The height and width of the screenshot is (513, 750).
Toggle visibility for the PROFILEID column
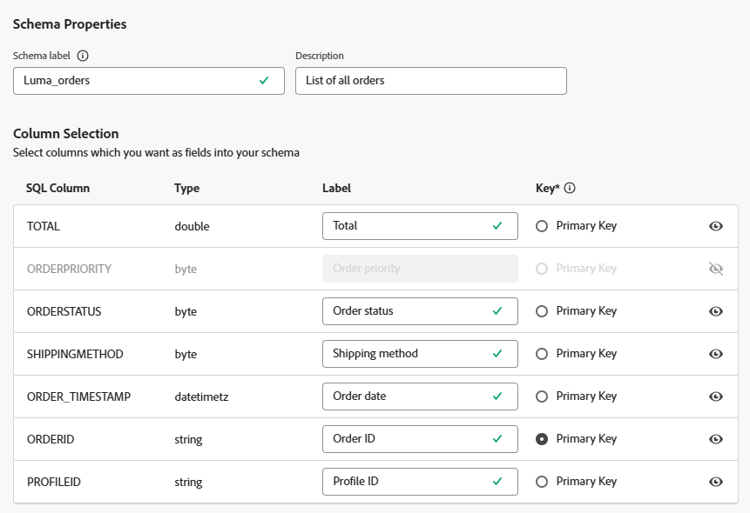[x=716, y=482]
